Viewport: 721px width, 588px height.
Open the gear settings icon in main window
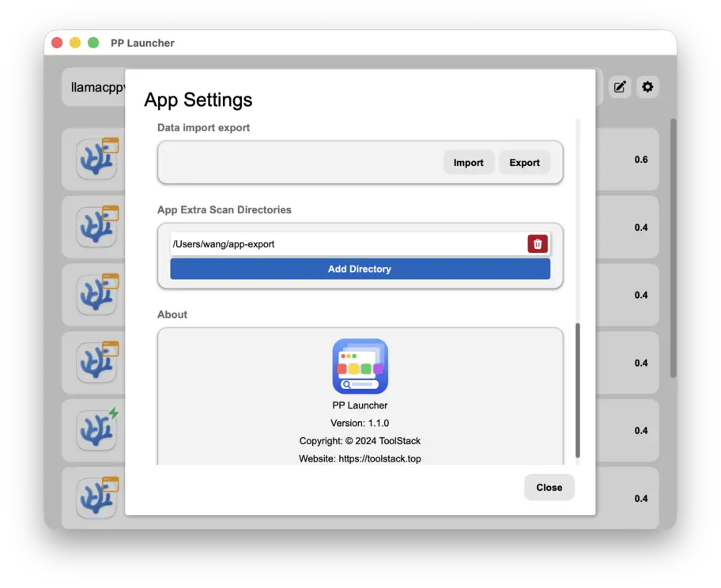[x=647, y=86]
